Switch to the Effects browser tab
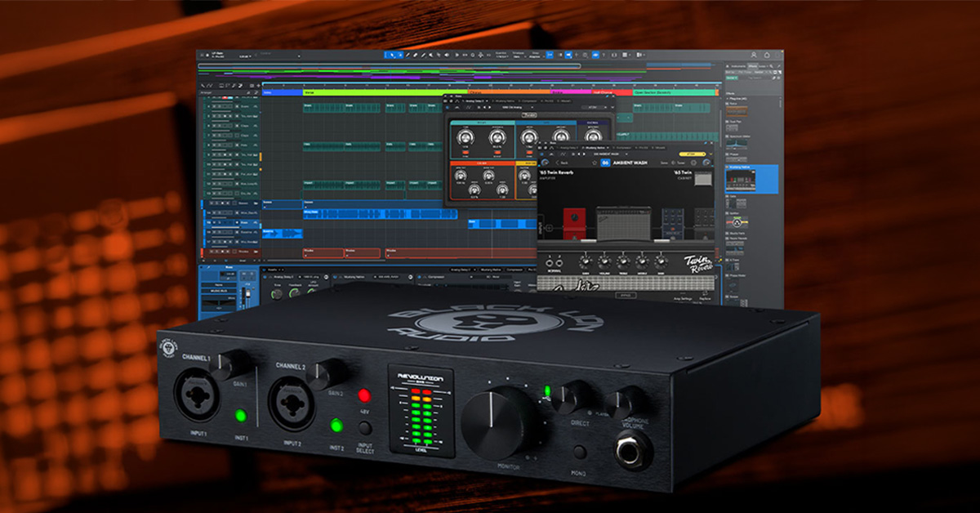This screenshot has height=513, width=980. 752,66
